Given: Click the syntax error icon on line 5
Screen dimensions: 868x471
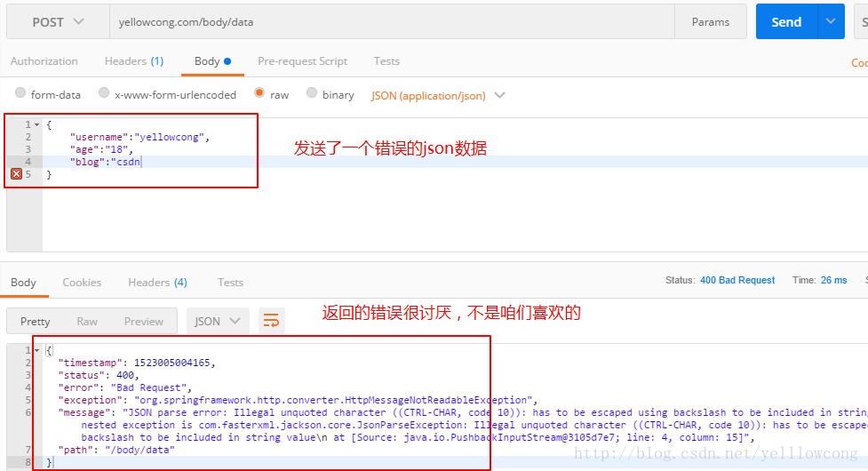Looking at the screenshot, I should 17,174.
